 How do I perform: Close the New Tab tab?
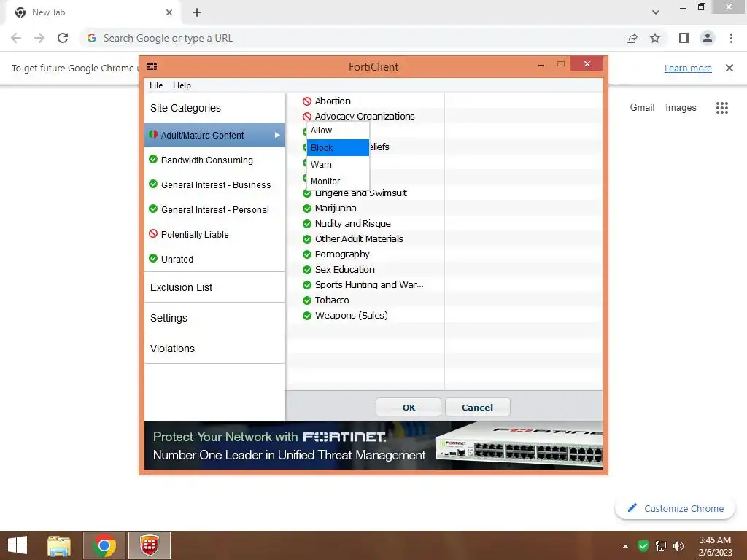tap(169, 12)
